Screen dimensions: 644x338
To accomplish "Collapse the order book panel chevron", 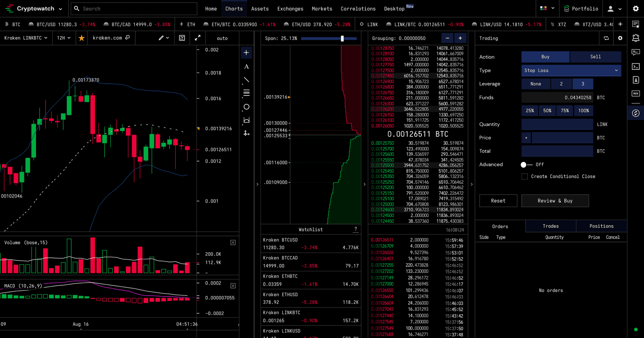I will [471, 184].
